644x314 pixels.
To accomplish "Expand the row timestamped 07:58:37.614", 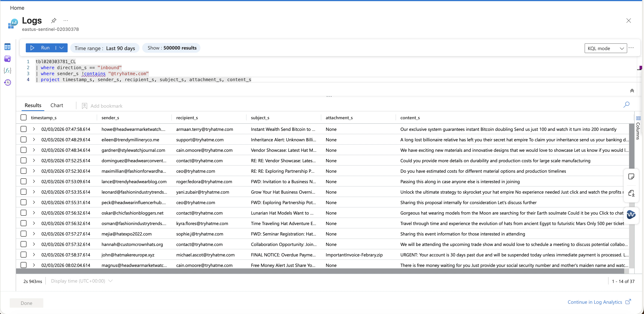I will [34, 254].
